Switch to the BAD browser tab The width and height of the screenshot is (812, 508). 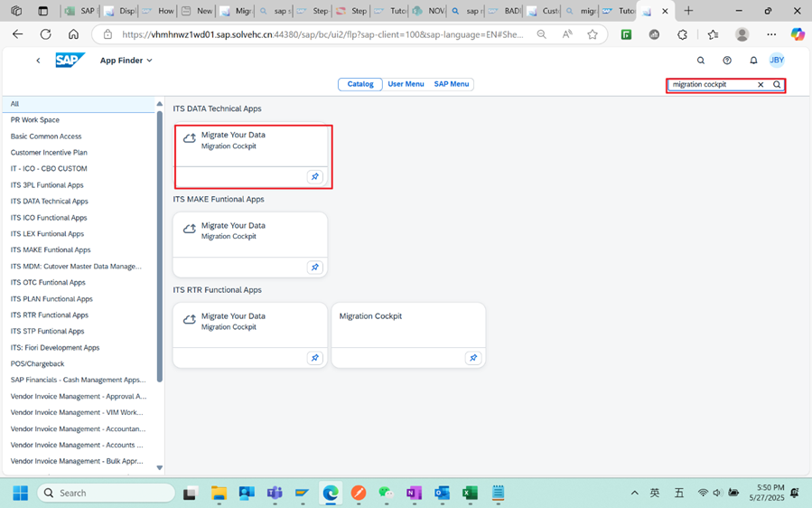pos(505,10)
